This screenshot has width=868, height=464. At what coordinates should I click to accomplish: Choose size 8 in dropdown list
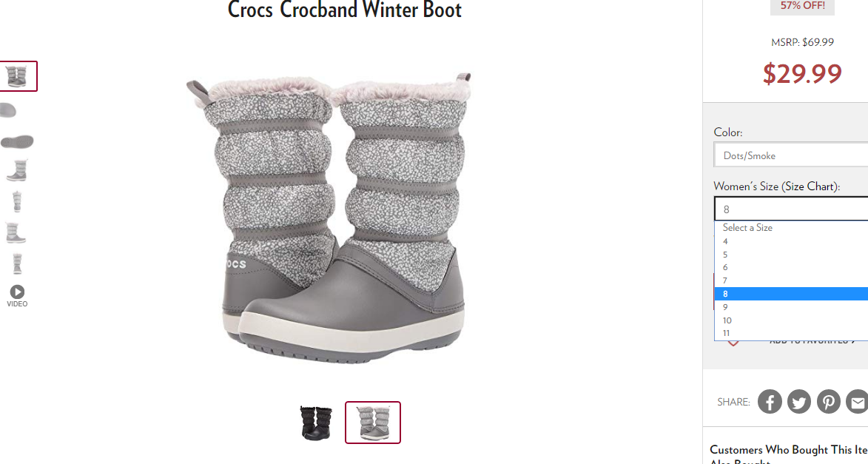[x=791, y=294]
